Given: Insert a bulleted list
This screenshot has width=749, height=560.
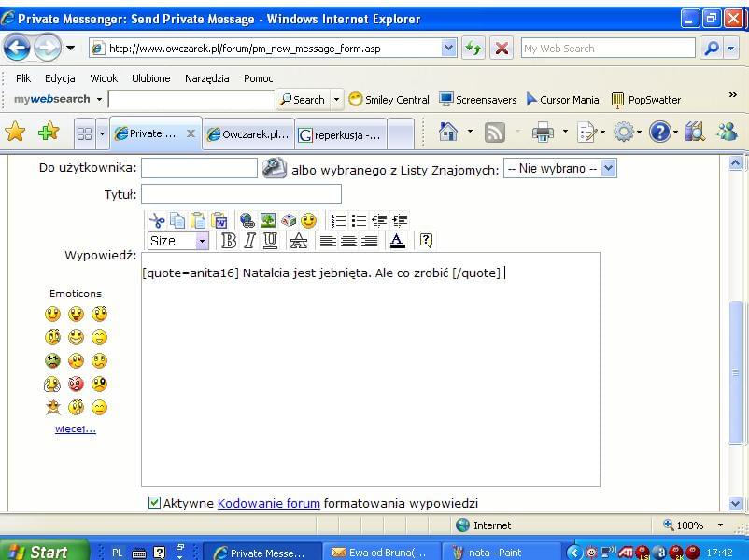Looking at the screenshot, I should pos(359,220).
